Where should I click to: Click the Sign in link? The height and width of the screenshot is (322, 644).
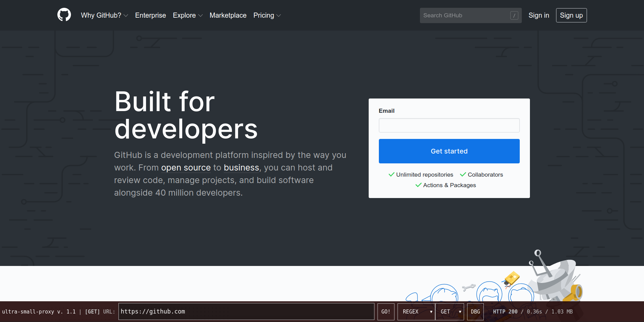539,15
